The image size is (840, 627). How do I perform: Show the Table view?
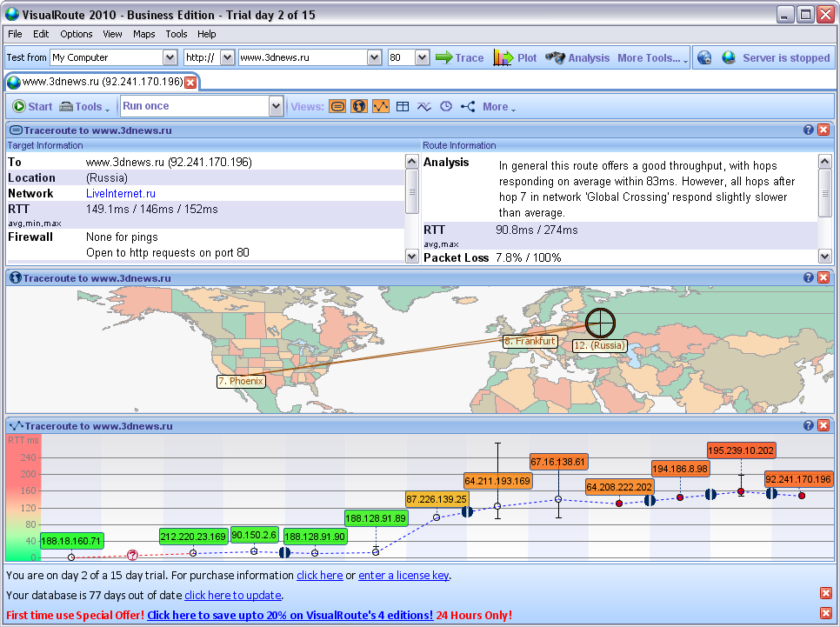pyautogui.click(x=403, y=107)
